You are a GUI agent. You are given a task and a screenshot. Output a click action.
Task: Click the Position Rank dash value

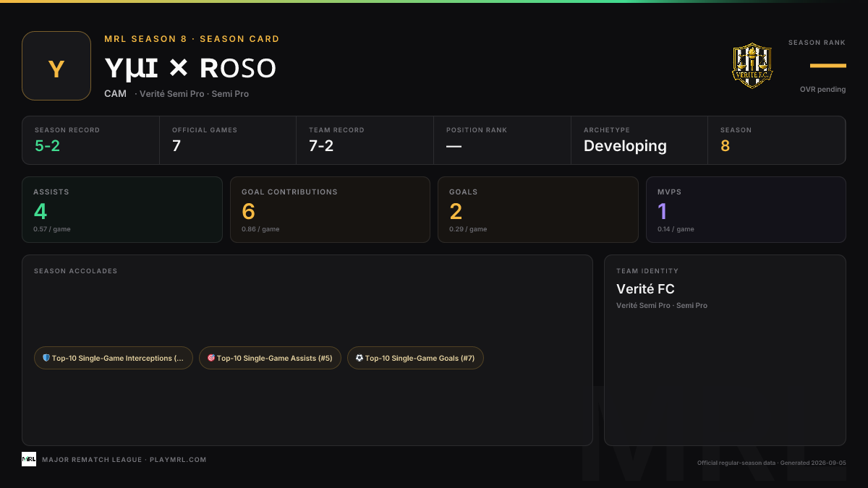click(454, 146)
